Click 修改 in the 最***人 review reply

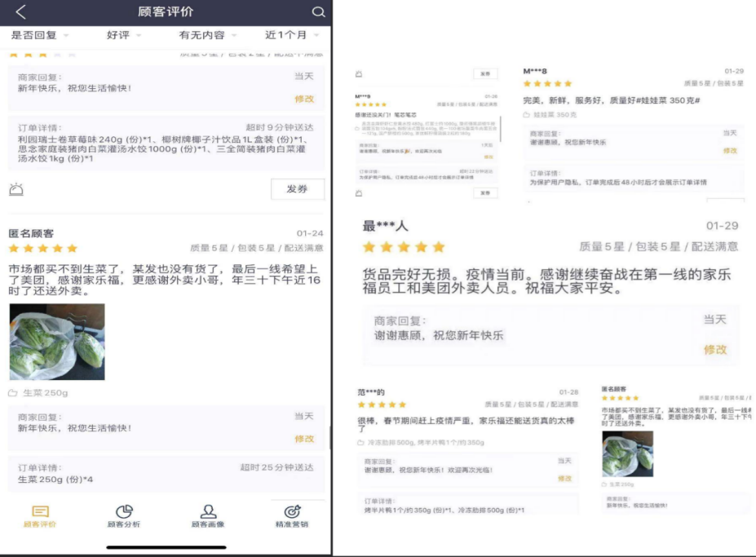[714, 350]
